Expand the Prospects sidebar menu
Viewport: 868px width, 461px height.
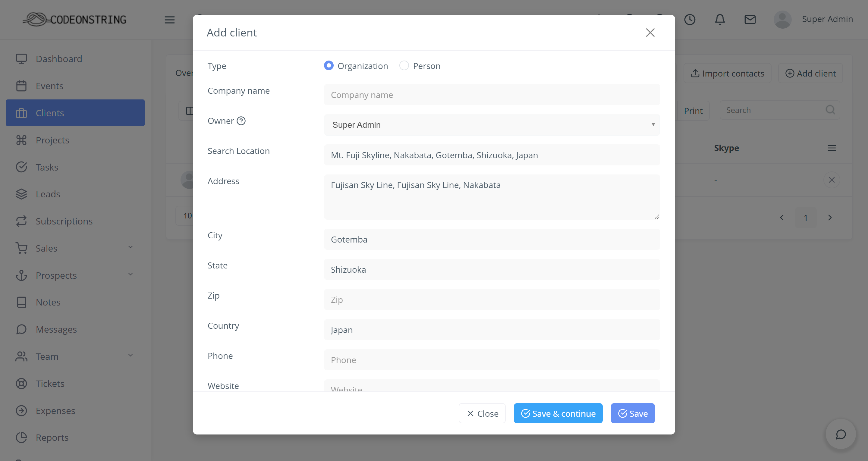(75, 275)
